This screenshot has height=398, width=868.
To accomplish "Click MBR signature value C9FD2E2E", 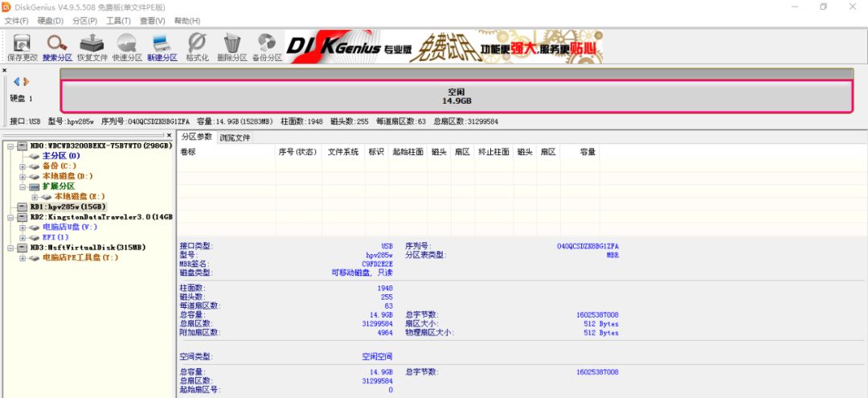I will 377,264.
